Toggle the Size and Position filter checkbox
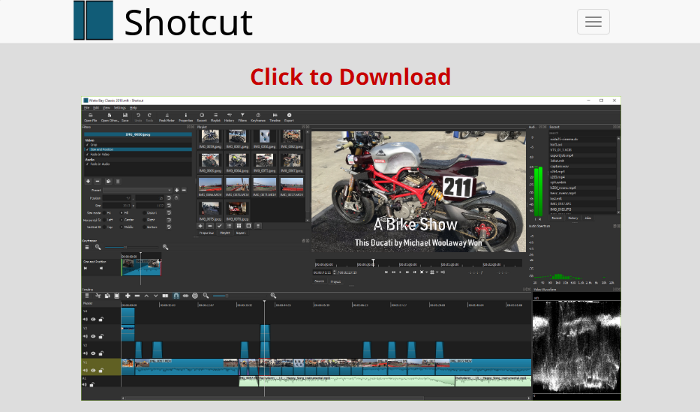Image resolution: width=700 pixels, height=412 pixels. pyautogui.click(x=86, y=148)
